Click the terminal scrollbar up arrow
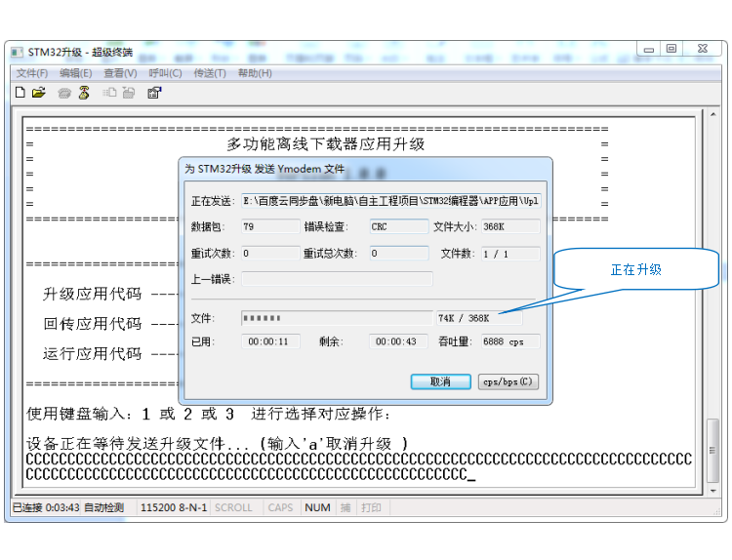Screen dimensions: 732x560 (712, 114)
